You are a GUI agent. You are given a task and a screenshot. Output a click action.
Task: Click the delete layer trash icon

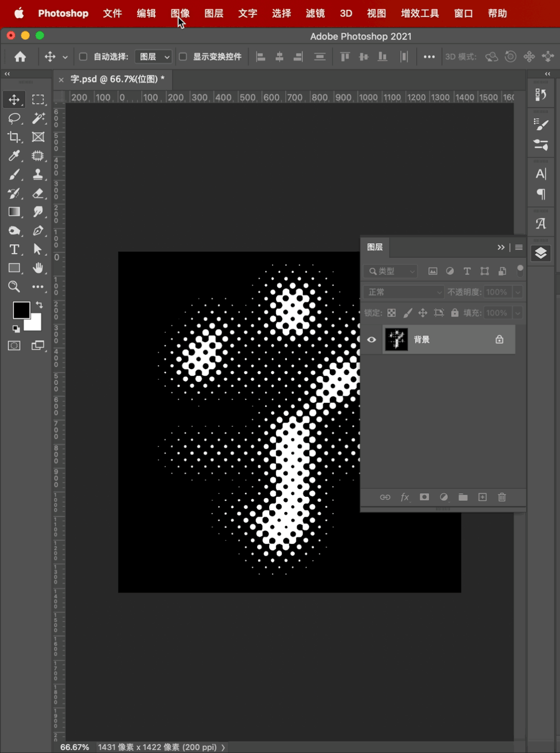click(501, 497)
